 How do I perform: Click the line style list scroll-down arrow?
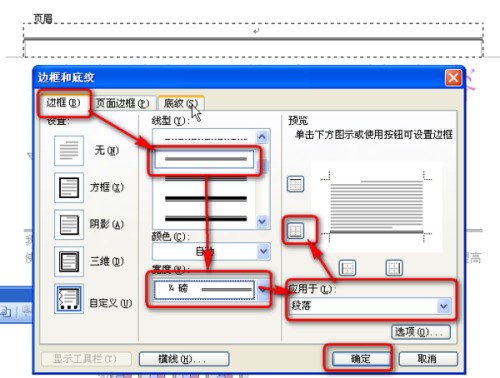point(262,221)
